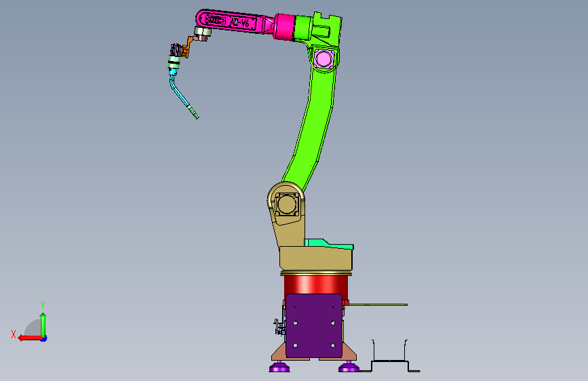Image resolution: width=588 pixels, height=381 pixels.
Task: Click the red X axis arrow of the triad
Action: click(29, 338)
